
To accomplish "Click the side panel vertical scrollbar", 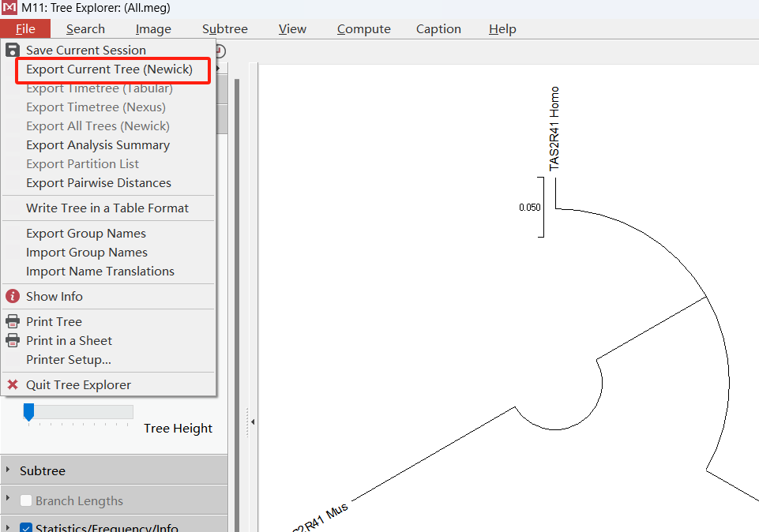I will pyautogui.click(x=237, y=305).
